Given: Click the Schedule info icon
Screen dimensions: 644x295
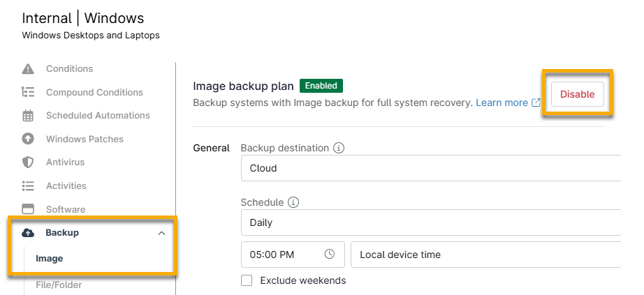Looking at the screenshot, I should pos(293,203).
